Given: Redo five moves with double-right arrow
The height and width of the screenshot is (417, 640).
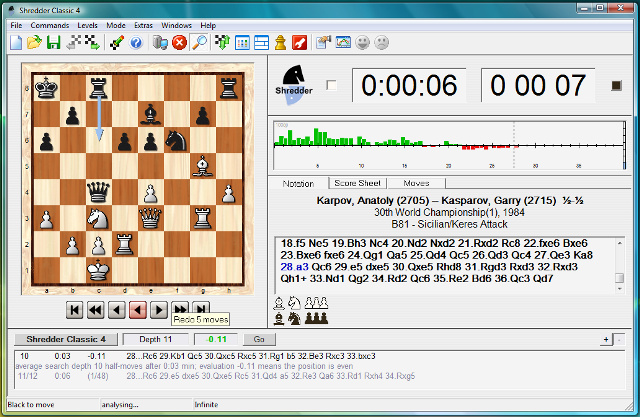Looking at the screenshot, I should pos(180,308).
